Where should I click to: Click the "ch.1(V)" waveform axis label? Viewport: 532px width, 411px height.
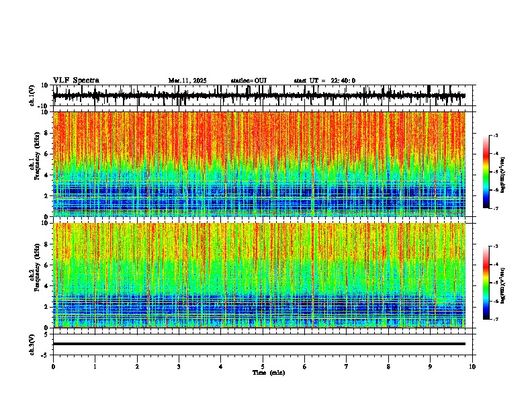[32, 95]
